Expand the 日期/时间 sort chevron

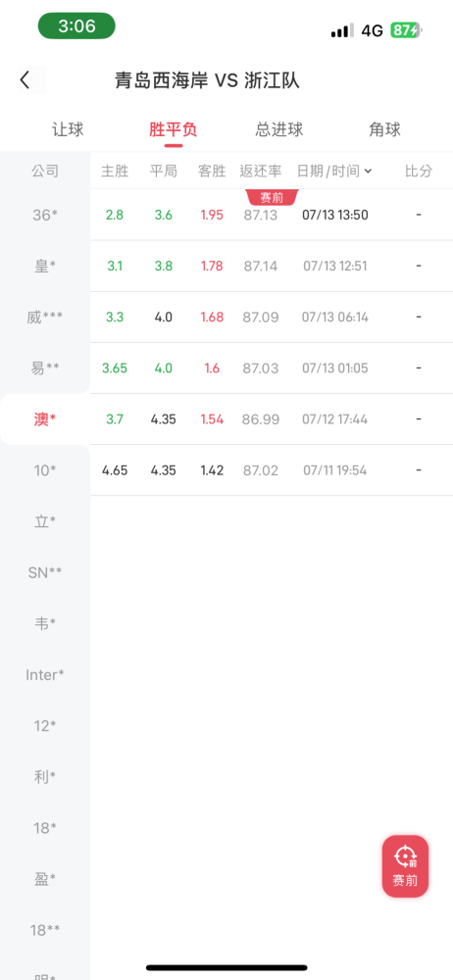coord(368,171)
